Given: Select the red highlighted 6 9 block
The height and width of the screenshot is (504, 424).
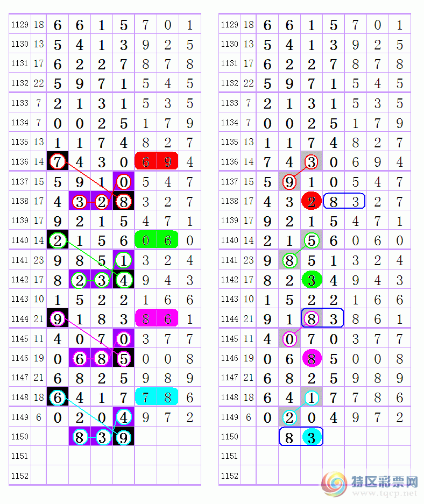Looking at the screenshot, I should click(157, 161).
